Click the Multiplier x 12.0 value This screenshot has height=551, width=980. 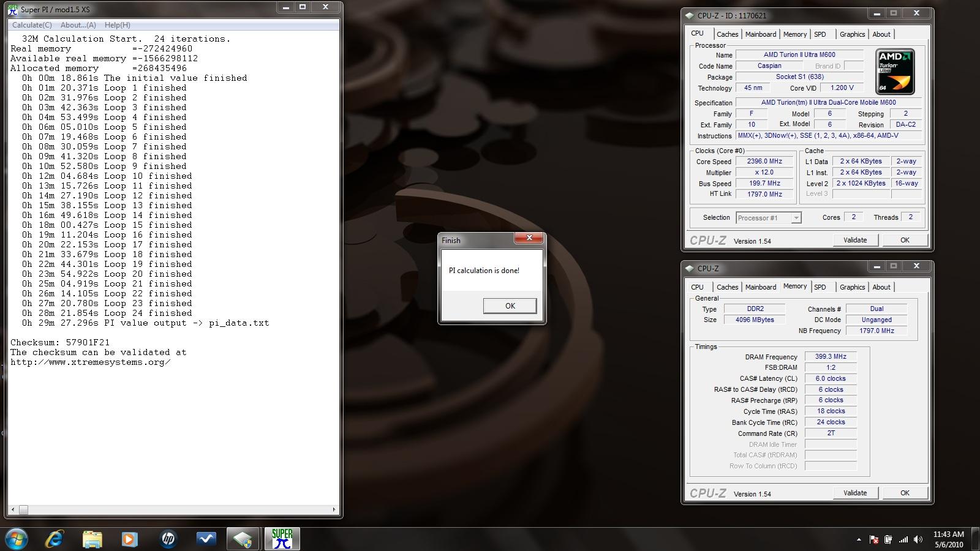(x=764, y=173)
